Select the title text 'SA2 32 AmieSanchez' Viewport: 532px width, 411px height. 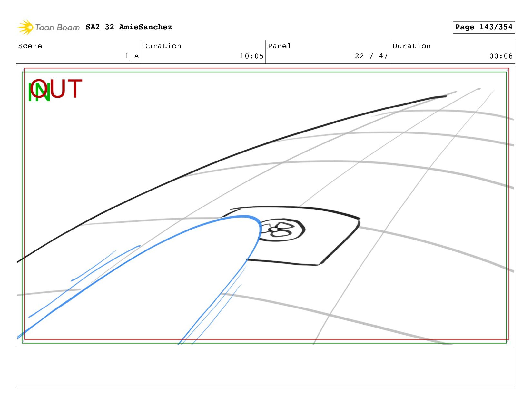click(129, 27)
